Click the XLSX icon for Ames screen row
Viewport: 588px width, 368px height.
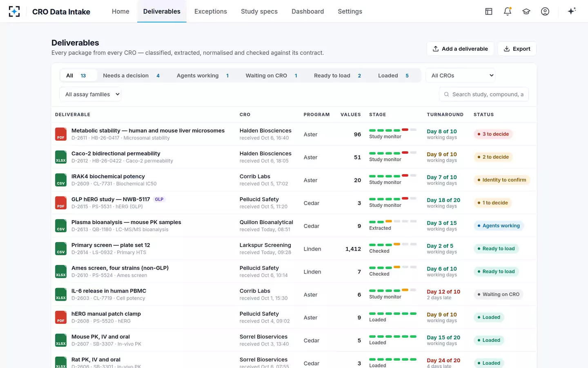coord(61,272)
